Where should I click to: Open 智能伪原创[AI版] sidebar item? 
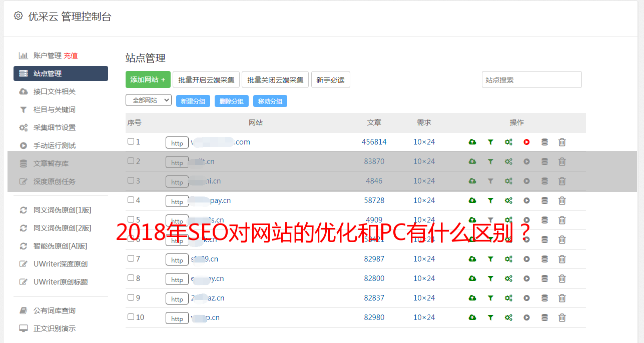[61, 246]
